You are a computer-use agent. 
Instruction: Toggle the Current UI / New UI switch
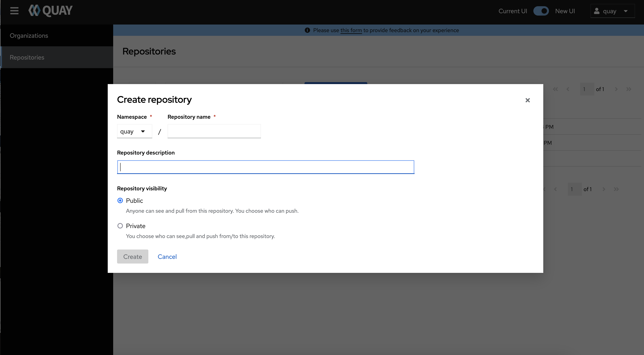click(541, 11)
